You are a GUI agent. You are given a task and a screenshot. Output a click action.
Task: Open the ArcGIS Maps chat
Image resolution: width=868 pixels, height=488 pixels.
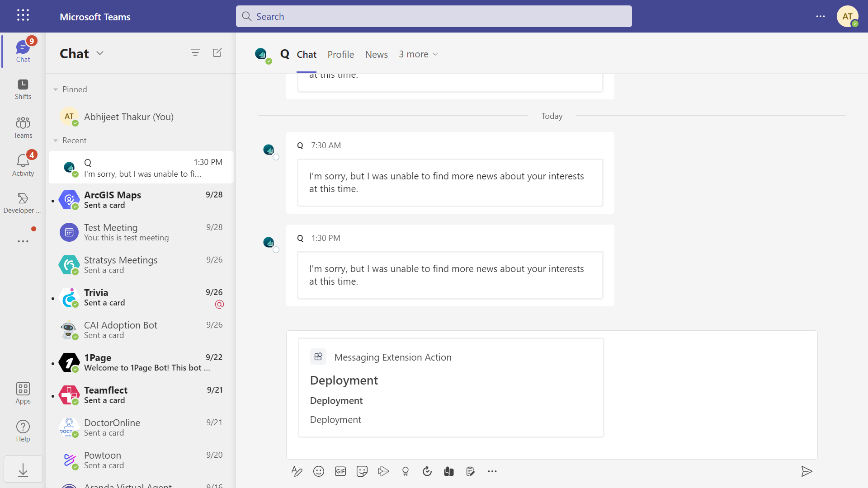pos(141,200)
